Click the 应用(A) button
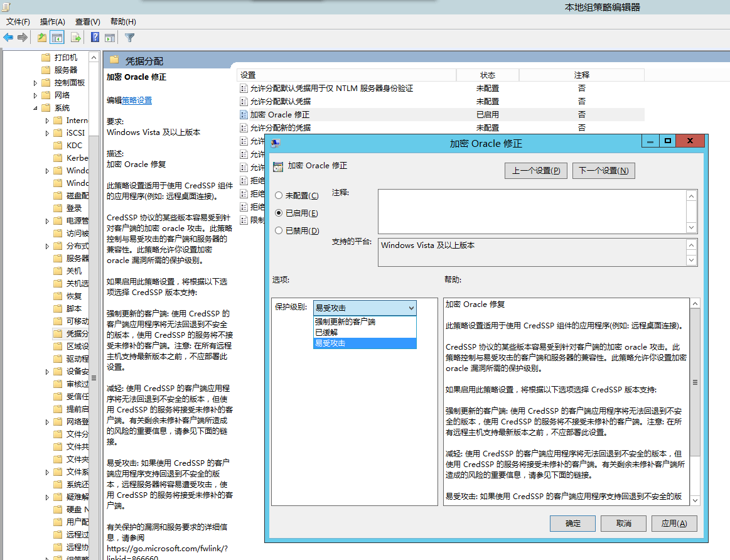Viewport: 730px width, 560px height. tap(674, 524)
